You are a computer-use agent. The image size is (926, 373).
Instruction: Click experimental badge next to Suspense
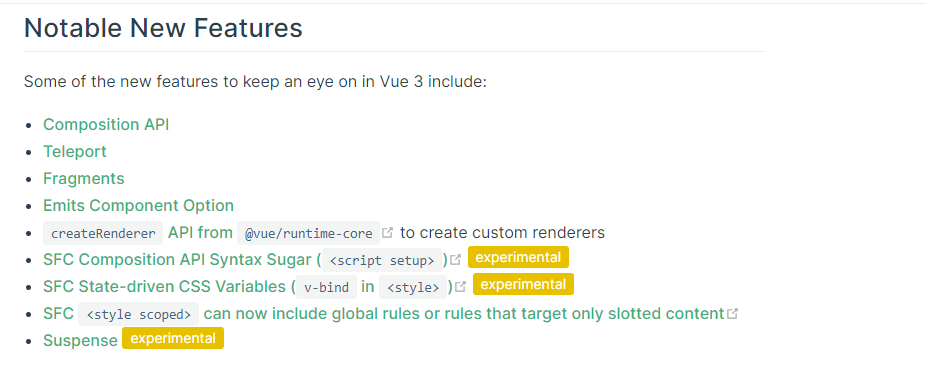(173, 339)
